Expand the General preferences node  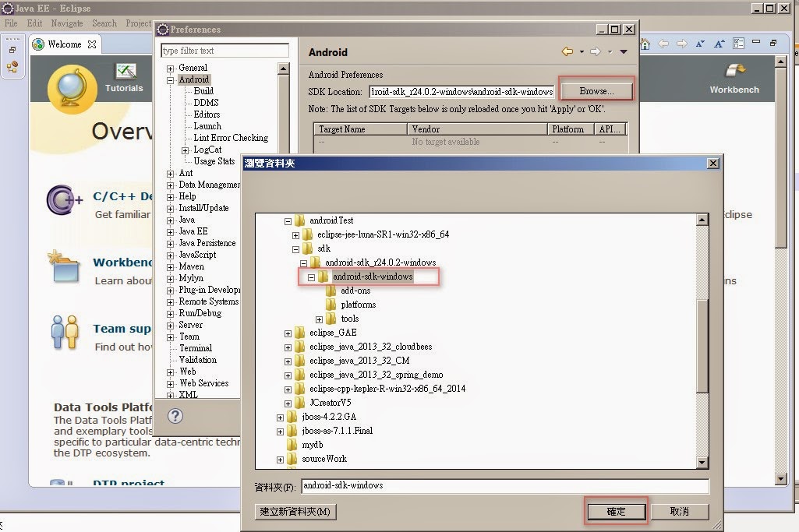tap(170, 69)
